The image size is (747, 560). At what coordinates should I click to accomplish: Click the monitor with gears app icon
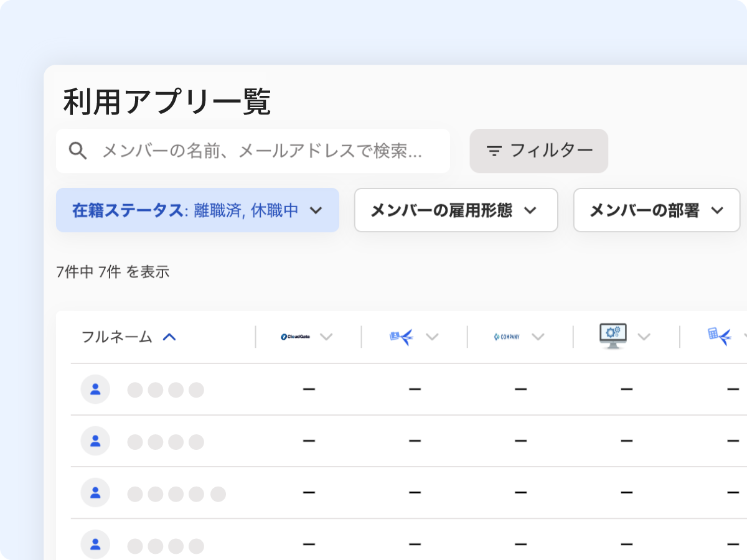point(613,336)
